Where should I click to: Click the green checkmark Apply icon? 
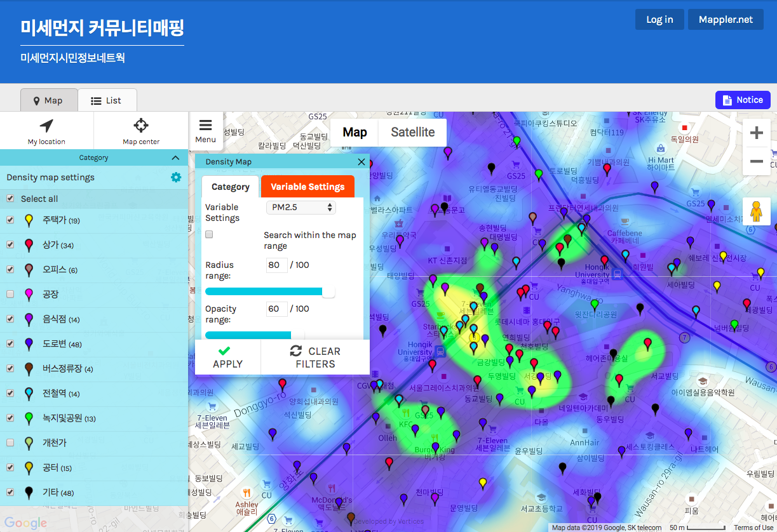pos(224,350)
